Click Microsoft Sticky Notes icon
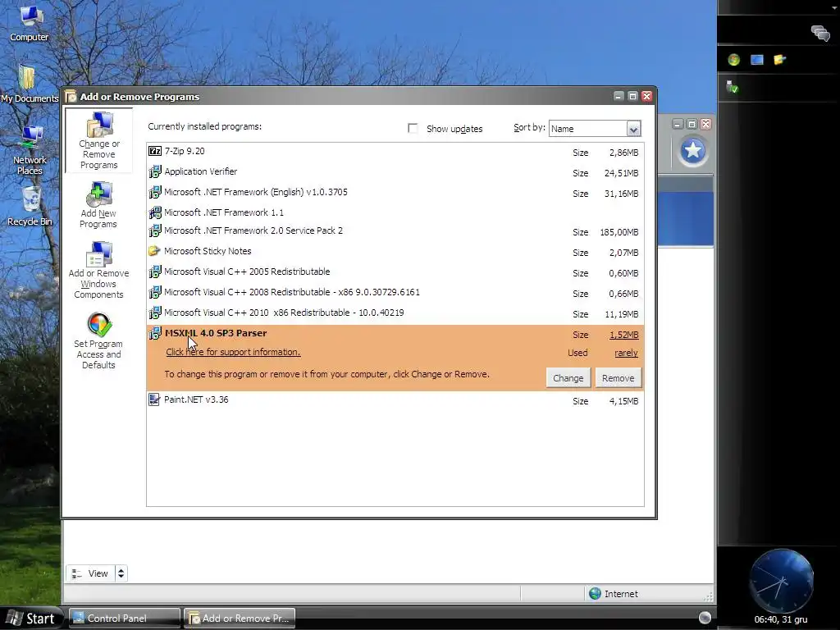 pyautogui.click(x=154, y=251)
